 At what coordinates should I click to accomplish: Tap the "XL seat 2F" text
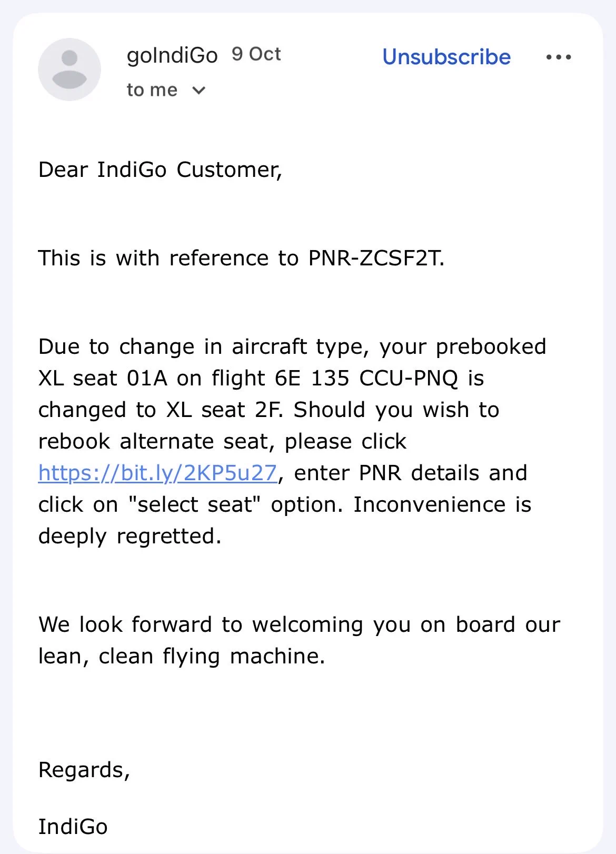tap(224, 410)
